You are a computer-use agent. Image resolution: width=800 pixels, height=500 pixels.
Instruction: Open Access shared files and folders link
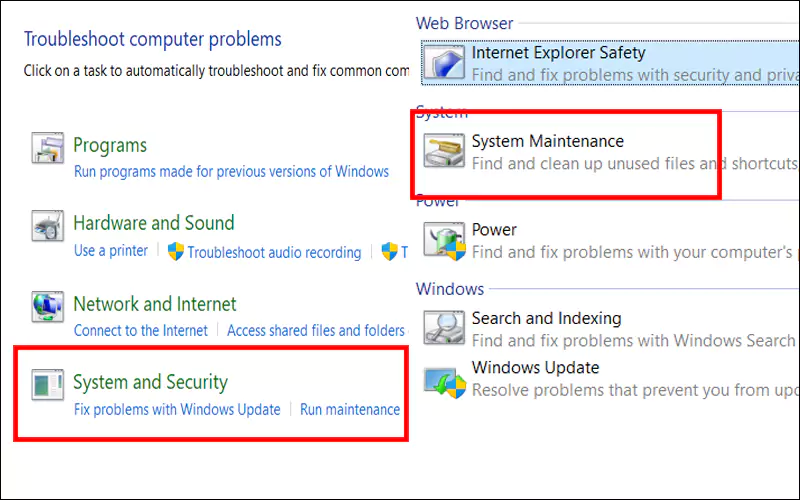click(316, 331)
